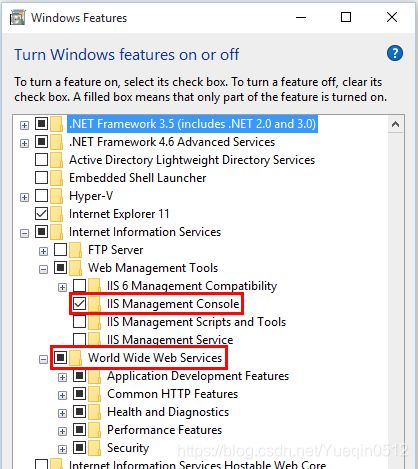Check the IIS Management Scripts and Tools box
418x469 pixels.
coord(80,322)
